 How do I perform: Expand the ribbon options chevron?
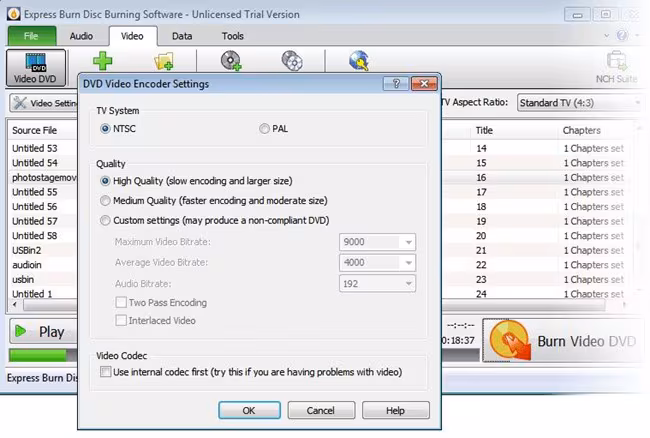(x=606, y=36)
